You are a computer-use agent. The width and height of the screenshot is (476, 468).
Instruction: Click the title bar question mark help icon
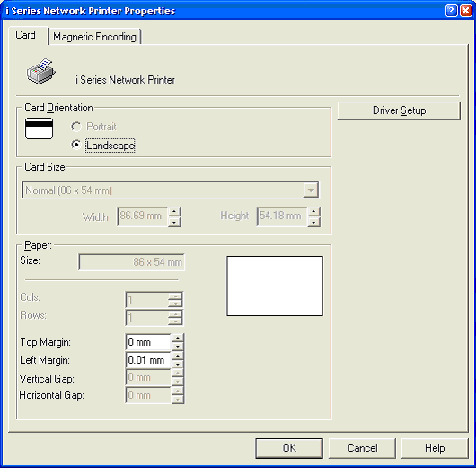[451, 11]
